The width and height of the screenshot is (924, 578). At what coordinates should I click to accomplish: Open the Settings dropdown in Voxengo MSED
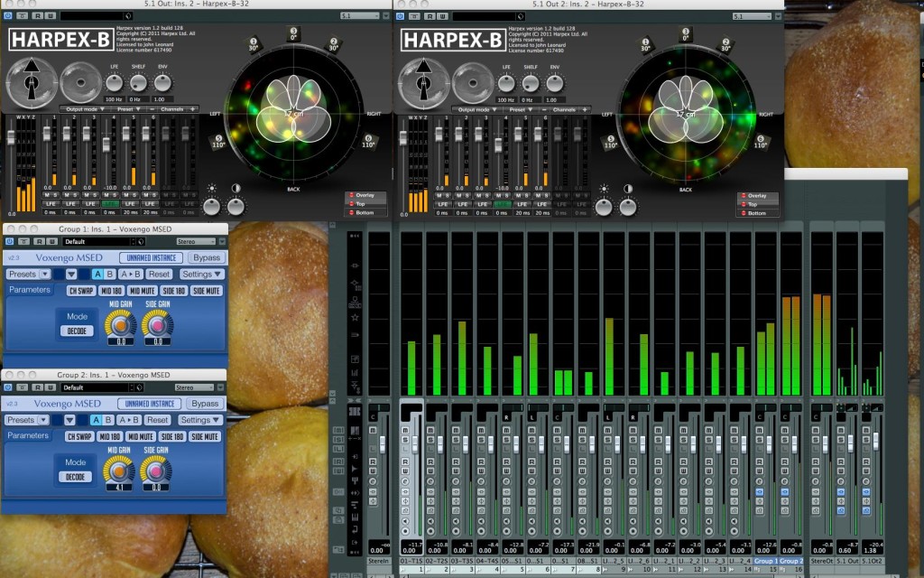(x=201, y=275)
